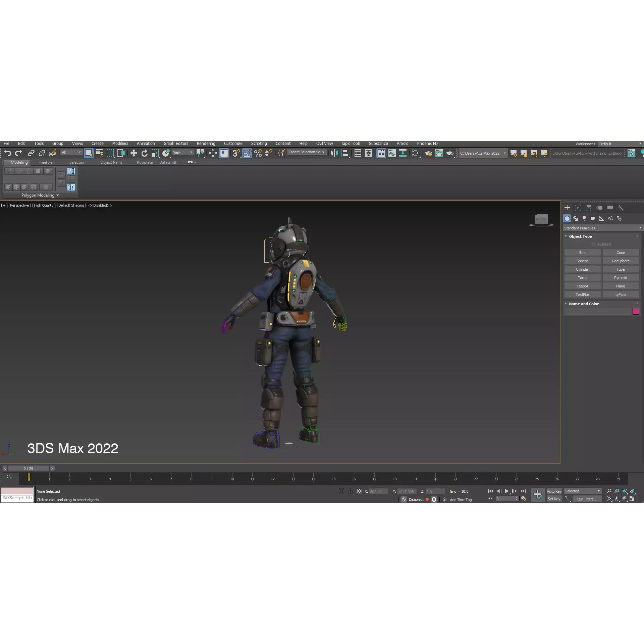
Task: Open Render Setup teapot-gear icon
Action: pos(428,153)
